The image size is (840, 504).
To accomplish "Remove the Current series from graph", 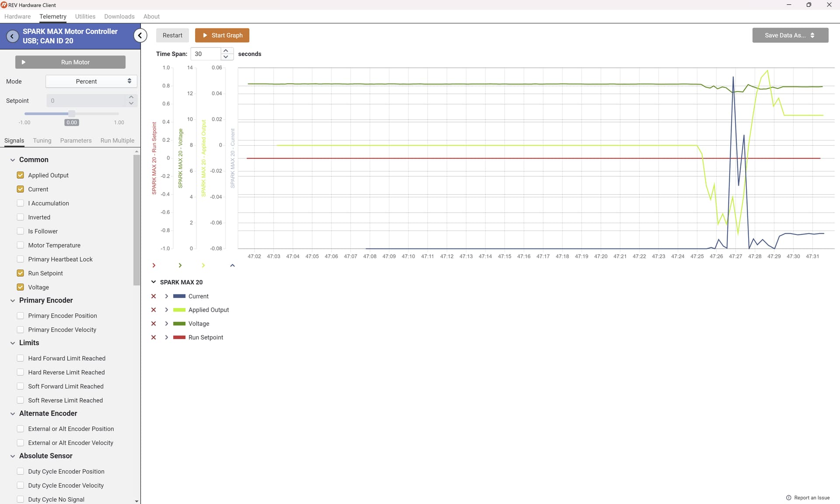I will (x=154, y=296).
